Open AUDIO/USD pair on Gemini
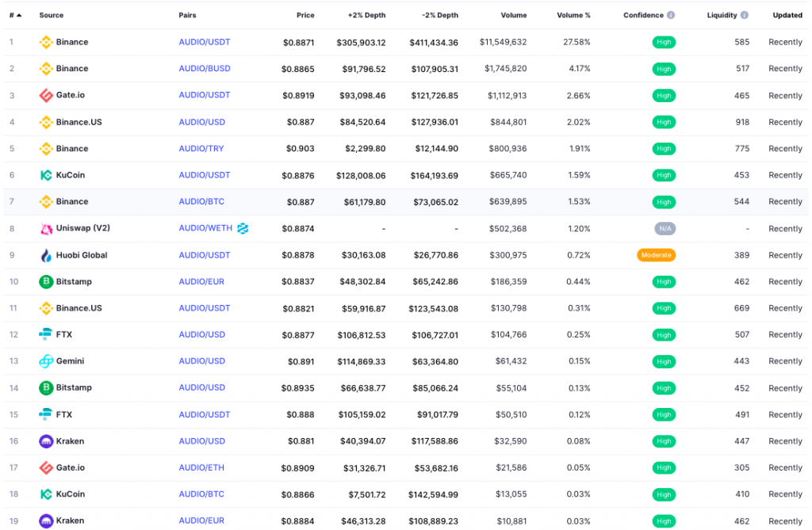This screenshot has width=812, height=530. 202,361
